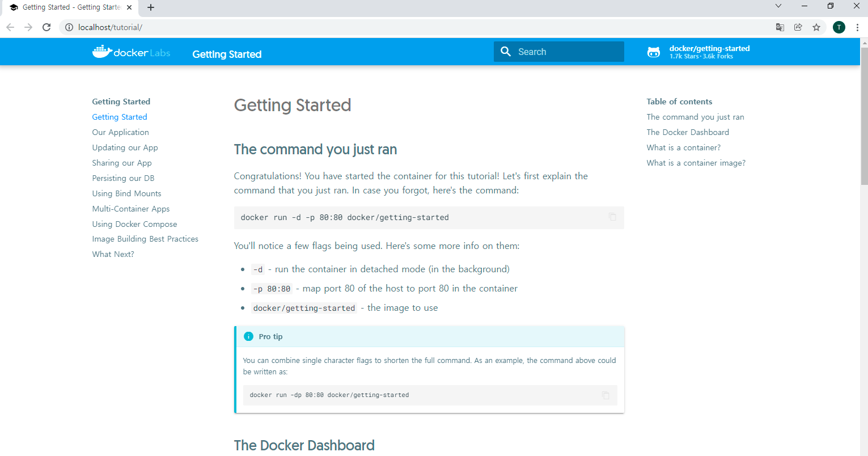Click the browser forward arrow
The image size is (868, 456).
point(28,27)
